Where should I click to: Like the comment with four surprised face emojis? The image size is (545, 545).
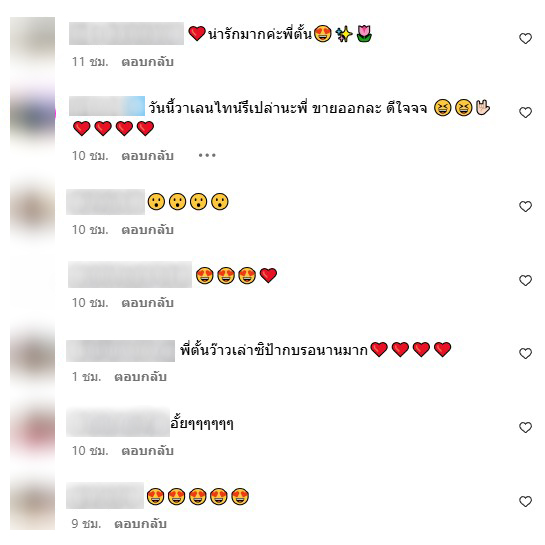click(x=525, y=206)
